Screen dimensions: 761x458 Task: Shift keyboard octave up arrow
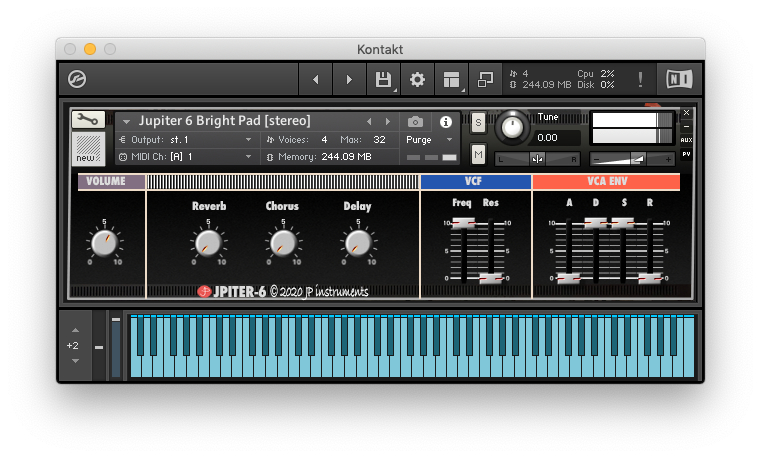point(75,330)
